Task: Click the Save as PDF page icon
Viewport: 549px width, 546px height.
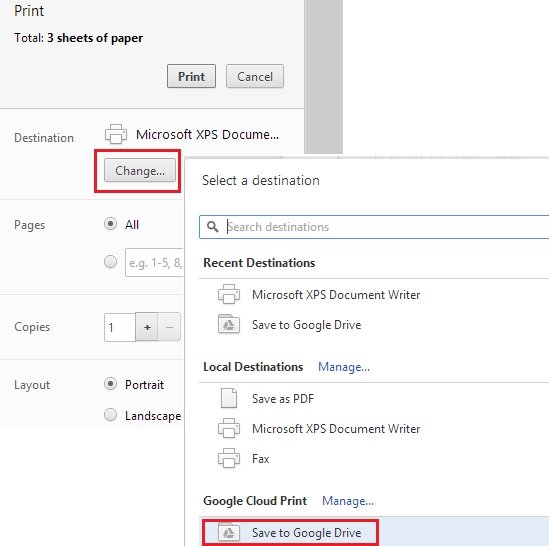Action: coord(229,398)
